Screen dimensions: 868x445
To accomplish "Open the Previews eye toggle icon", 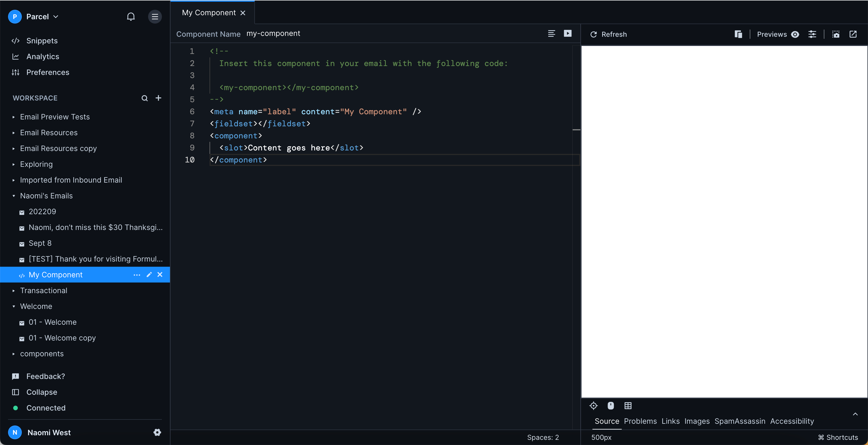I will pos(796,34).
